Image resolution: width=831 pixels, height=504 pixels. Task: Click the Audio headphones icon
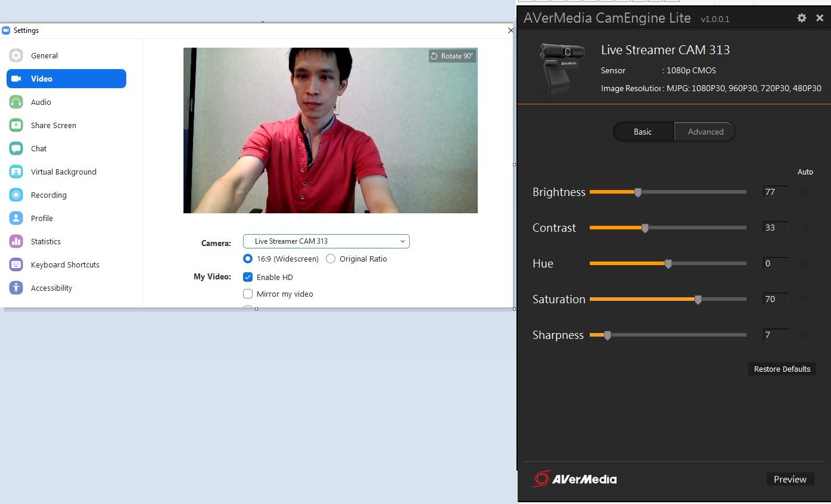[x=16, y=102]
